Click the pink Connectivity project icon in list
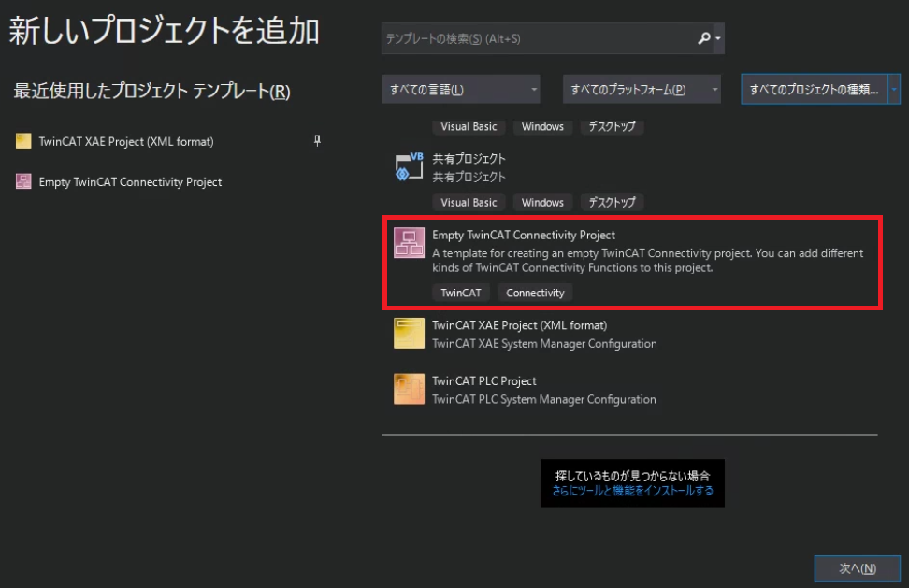The image size is (909, 588). [409, 242]
